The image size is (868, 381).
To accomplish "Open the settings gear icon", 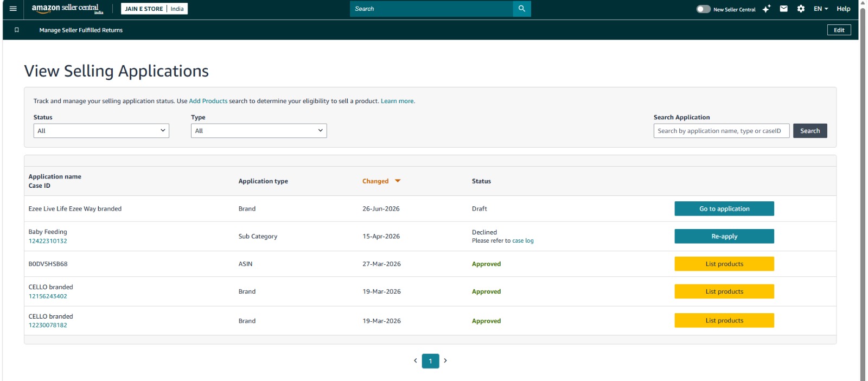I will pyautogui.click(x=801, y=9).
